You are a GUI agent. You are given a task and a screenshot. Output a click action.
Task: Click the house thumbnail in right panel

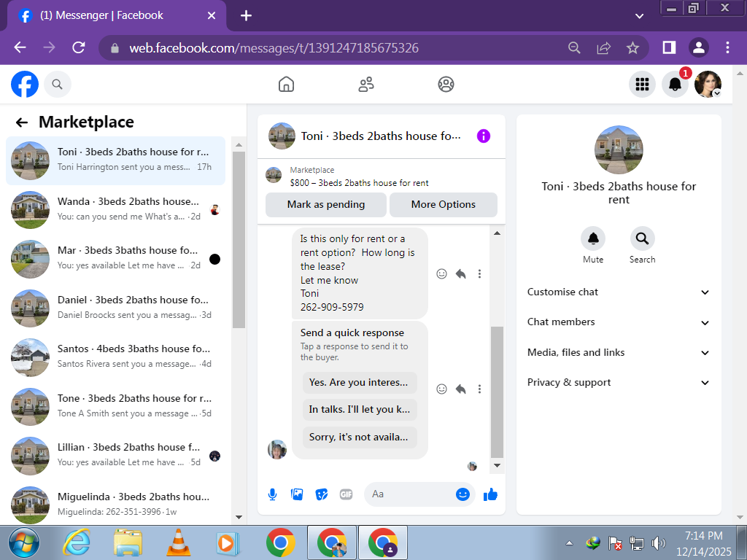[x=619, y=149]
